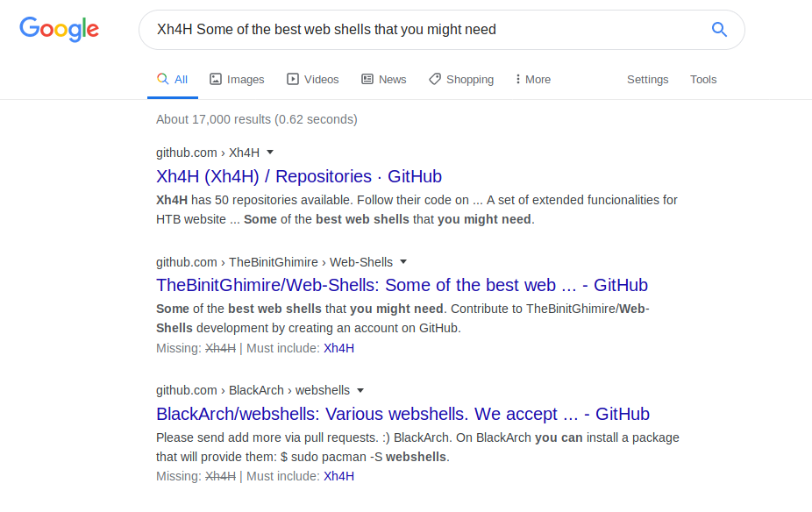Click Must include Xh4H under Web-Shells result
812x512 pixels.
coord(338,348)
